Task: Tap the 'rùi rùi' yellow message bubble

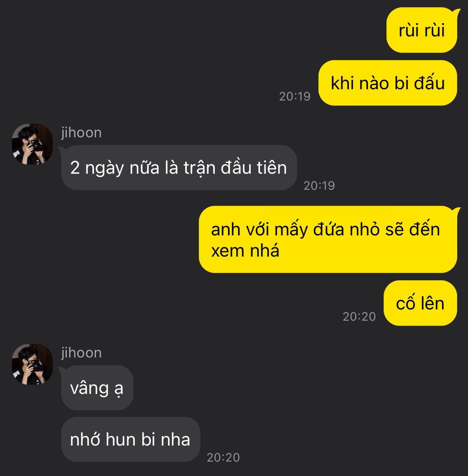Action: pyautogui.click(x=422, y=30)
